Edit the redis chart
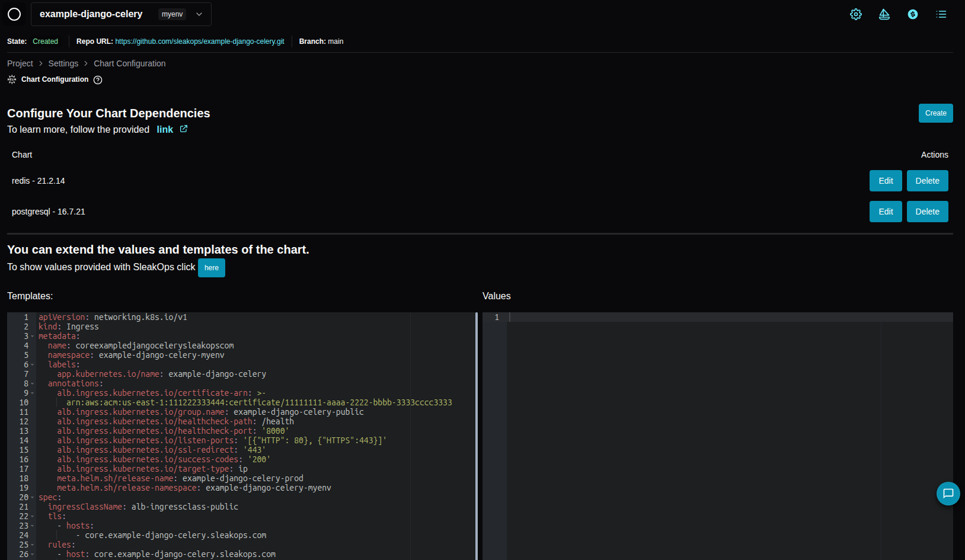Viewport: 965px width, 560px height. click(886, 181)
